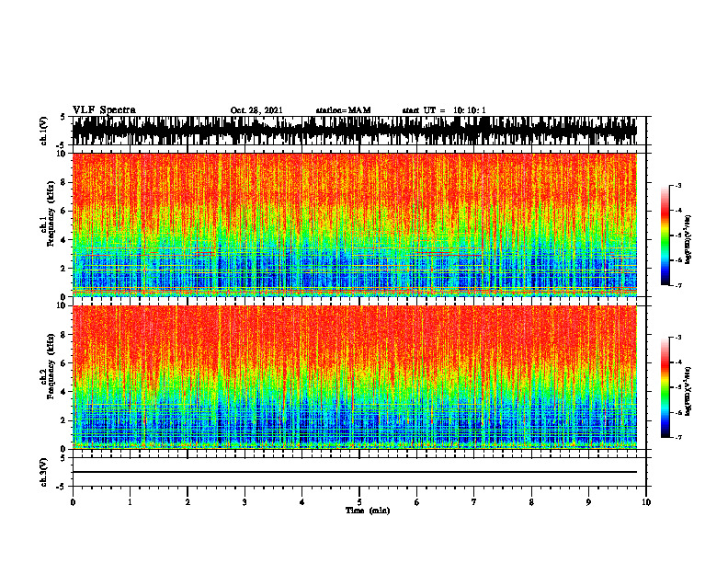Screen dimensions: 728x563
Task: Click the "4" tick on ch.2 frequency axis
Action: click(x=64, y=392)
